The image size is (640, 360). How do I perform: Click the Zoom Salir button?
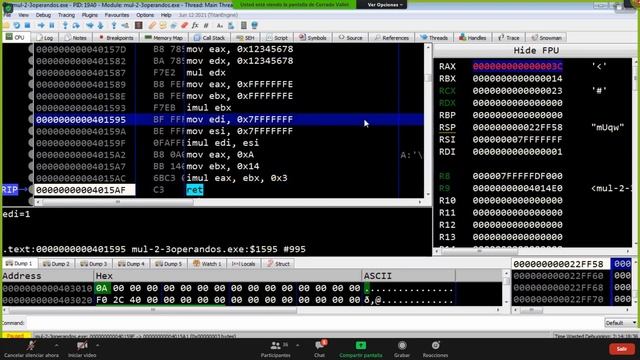[x=621, y=349]
